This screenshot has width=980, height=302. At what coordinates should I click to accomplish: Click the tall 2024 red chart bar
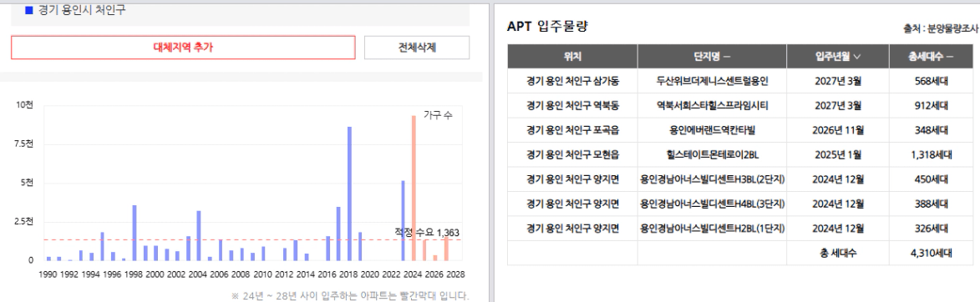pyautogui.click(x=414, y=188)
